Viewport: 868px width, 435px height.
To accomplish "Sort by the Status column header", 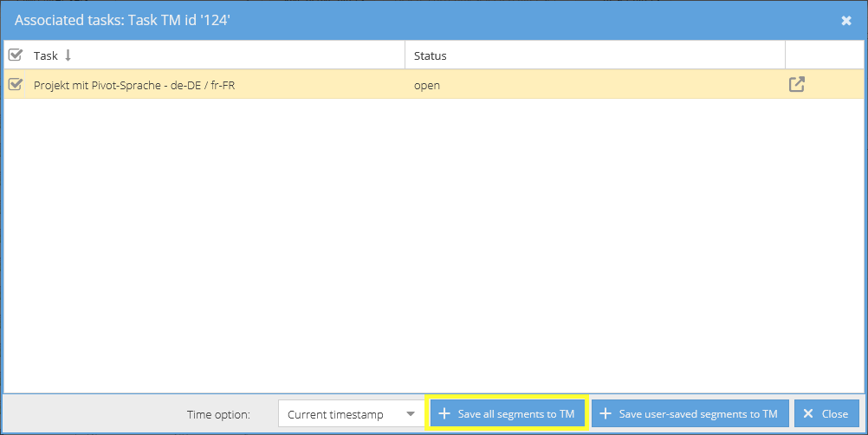I will point(431,55).
